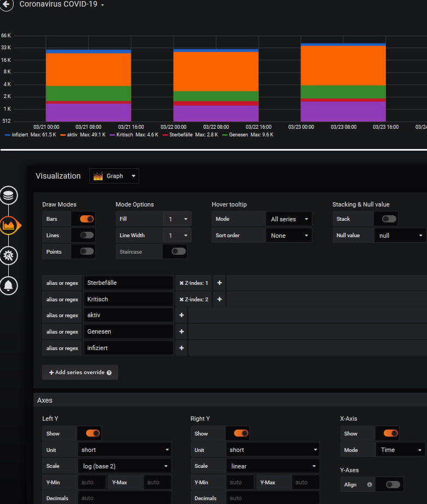Remove Z-index: 2 override from Kritisch
The width and height of the screenshot is (427, 504).
181,300
